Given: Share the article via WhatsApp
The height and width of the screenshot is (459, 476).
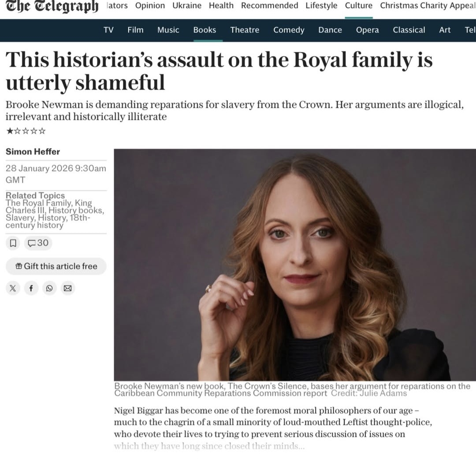Looking at the screenshot, I should 49,288.
